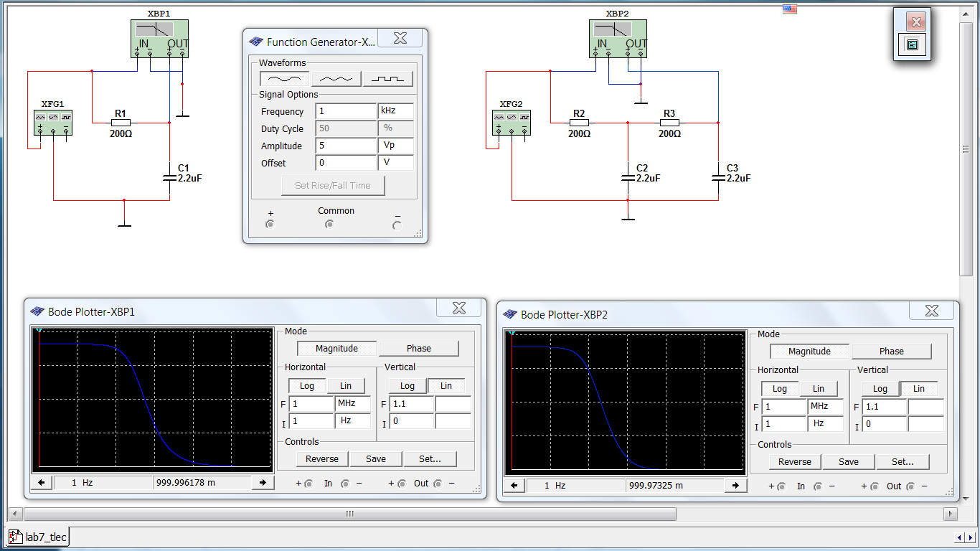Click the Function Generator plus terminal
The height and width of the screenshot is (551, 980).
[x=270, y=225]
